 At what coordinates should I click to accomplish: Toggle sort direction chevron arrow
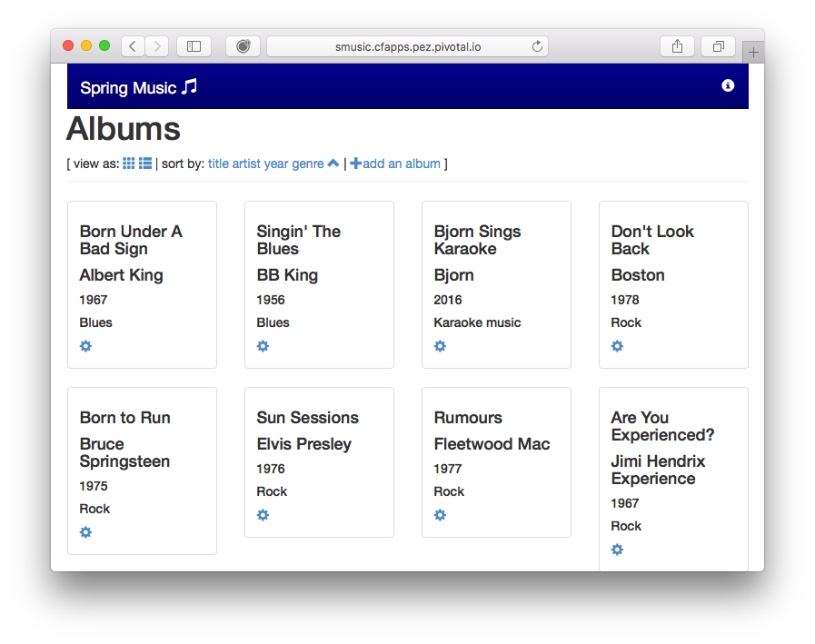tap(333, 163)
